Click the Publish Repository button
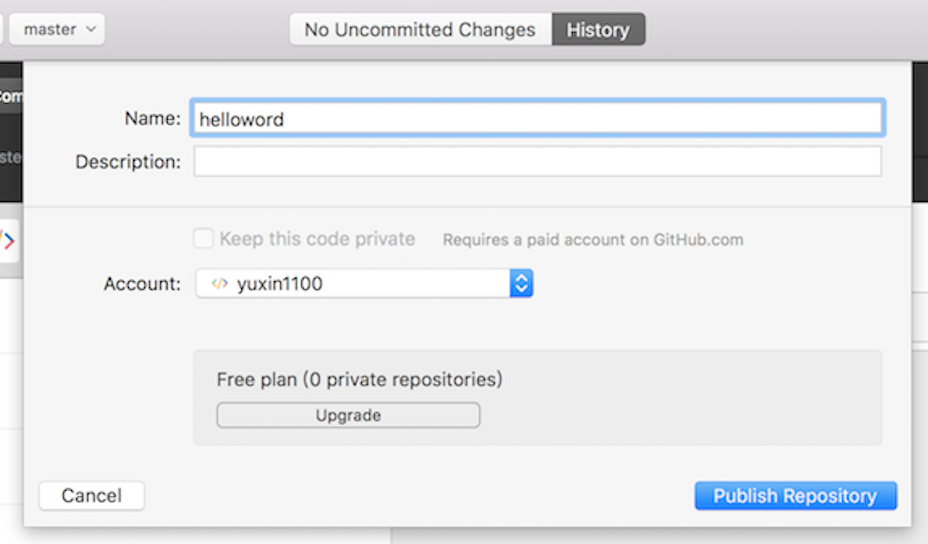This screenshot has width=928, height=544. (x=795, y=495)
